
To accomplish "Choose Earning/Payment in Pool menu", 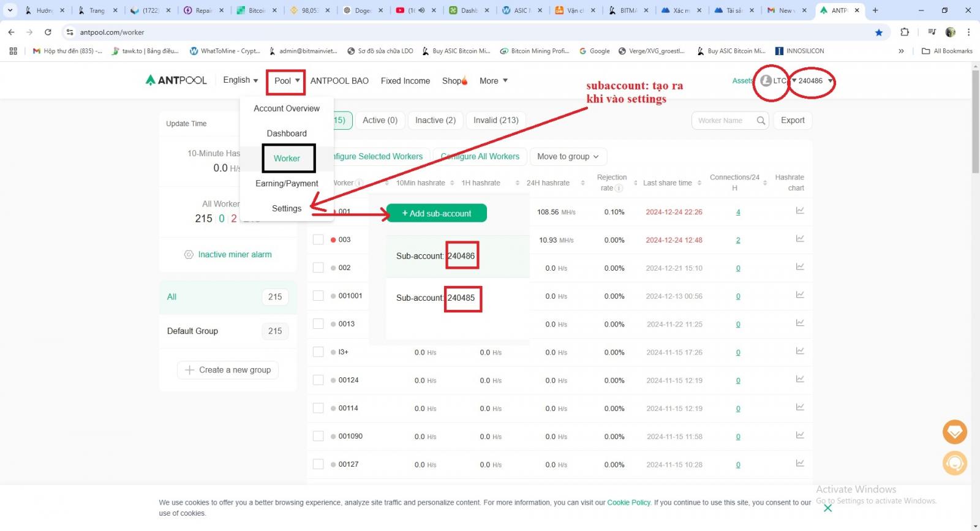I will (x=287, y=183).
